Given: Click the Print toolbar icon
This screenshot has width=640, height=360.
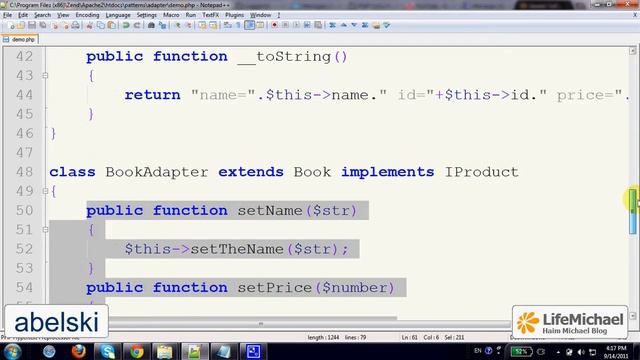Looking at the screenshot, I should (75, 25).
